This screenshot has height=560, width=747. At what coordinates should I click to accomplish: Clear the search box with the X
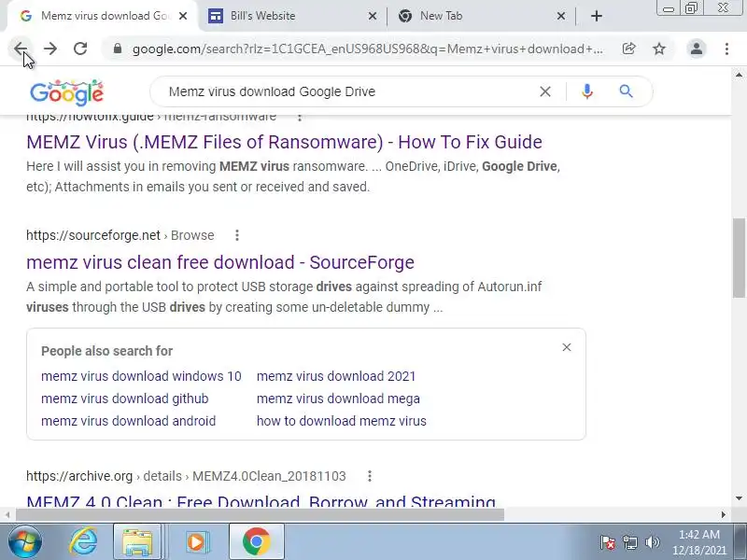tap(545, 91)
